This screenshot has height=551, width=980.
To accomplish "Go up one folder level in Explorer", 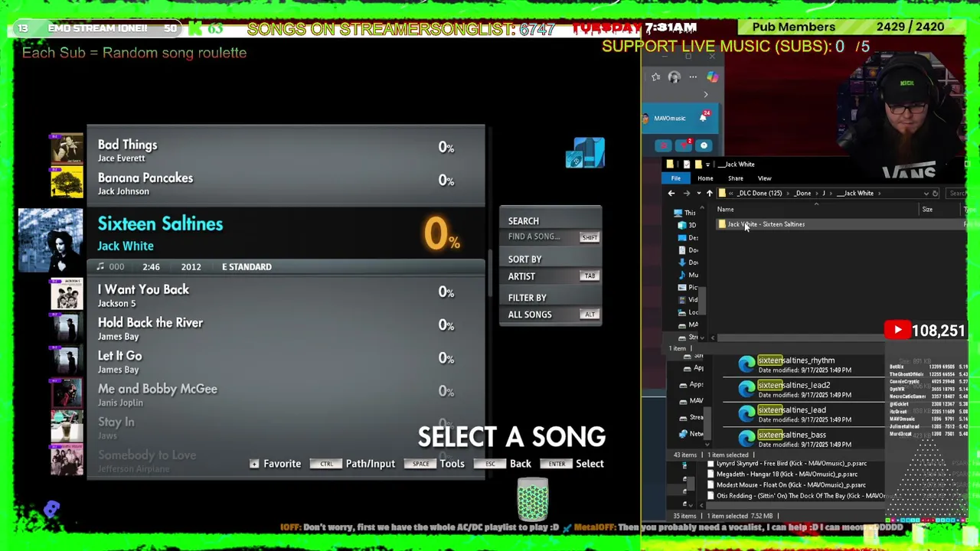I will 709,194.
